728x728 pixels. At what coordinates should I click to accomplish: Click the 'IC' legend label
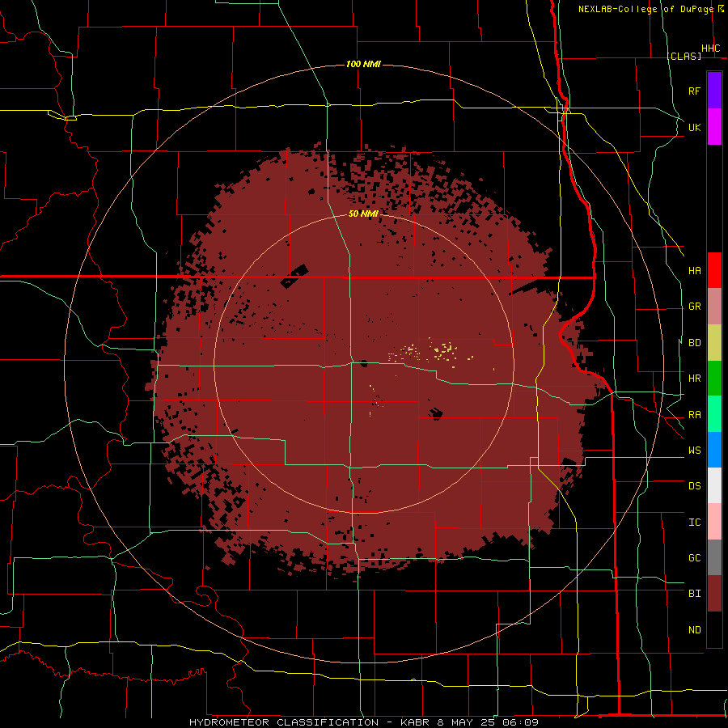(x=694, y=523)
